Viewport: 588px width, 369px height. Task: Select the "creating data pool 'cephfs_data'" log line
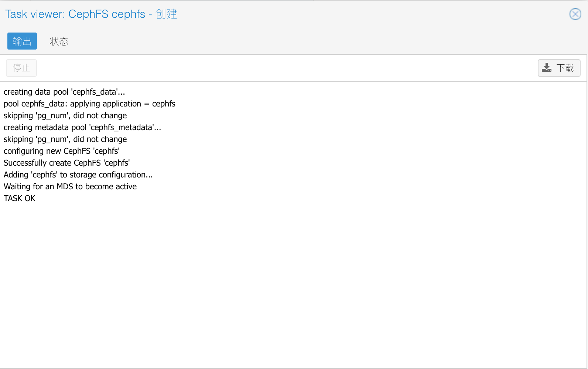click(64, 92)
